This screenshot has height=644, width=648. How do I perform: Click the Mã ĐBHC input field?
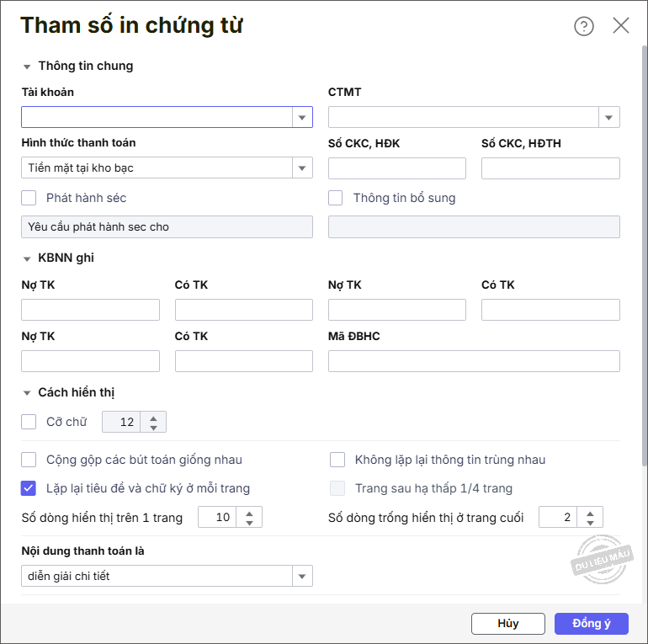pos(474,361)
